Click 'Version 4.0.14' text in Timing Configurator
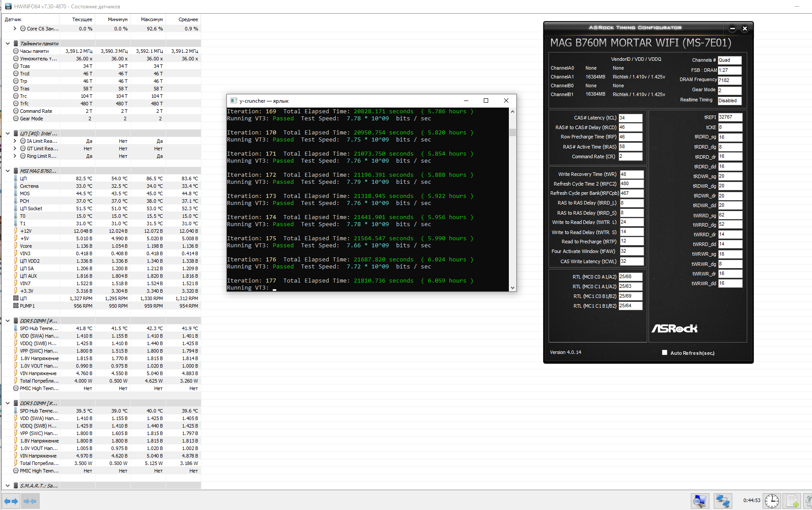812x510 pixels. pos(565,352)
